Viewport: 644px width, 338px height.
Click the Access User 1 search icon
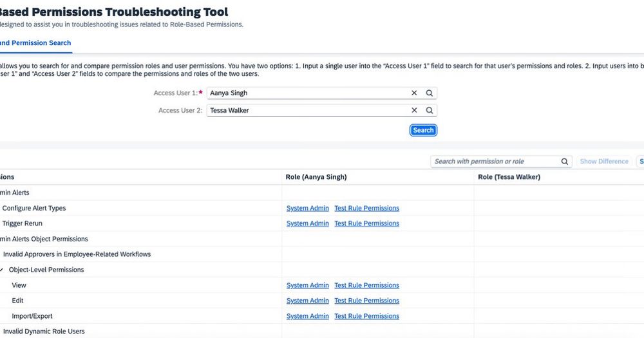[430, 93]
